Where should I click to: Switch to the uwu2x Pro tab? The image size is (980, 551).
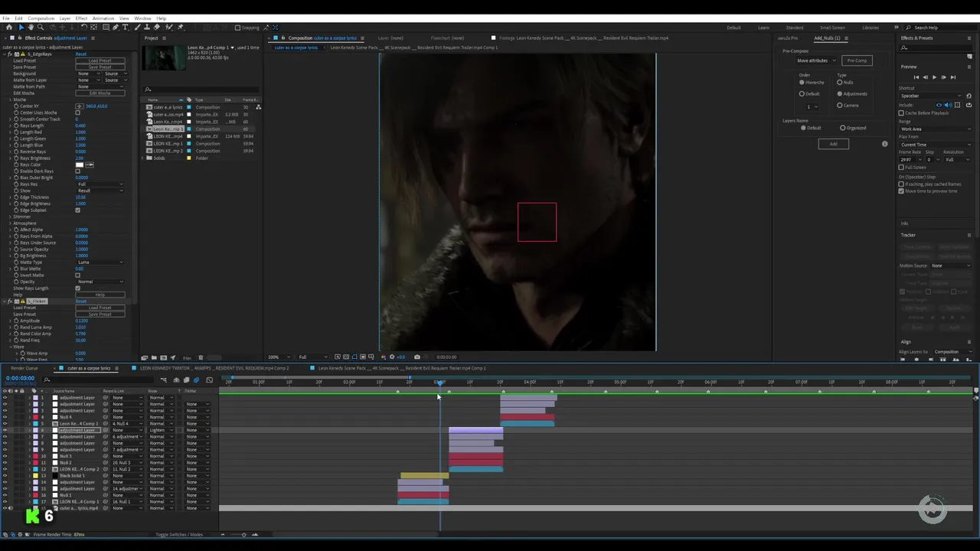coord(787,37)
